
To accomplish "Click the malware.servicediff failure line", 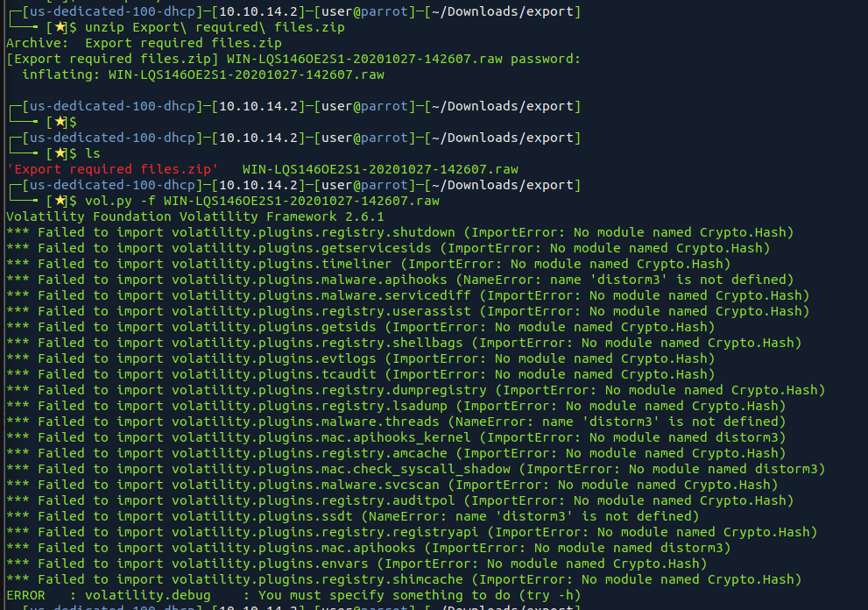I will 408,296.
